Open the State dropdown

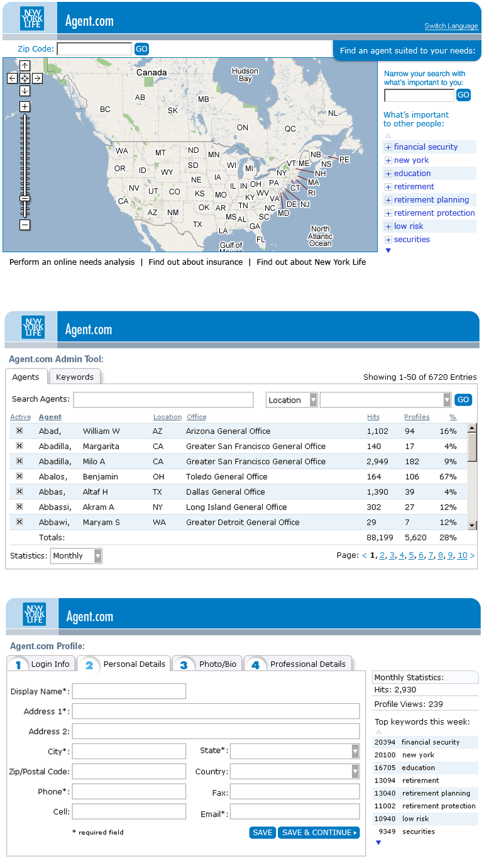point(295,751)
